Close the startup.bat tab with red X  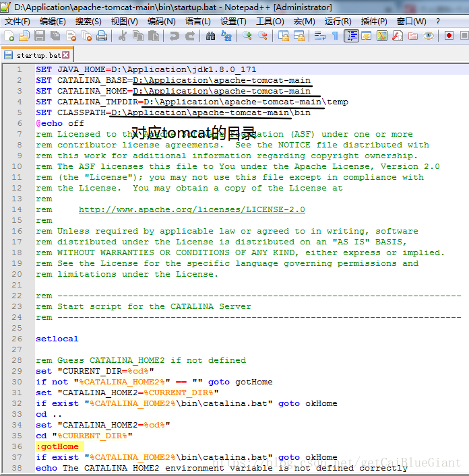[65, 55]
